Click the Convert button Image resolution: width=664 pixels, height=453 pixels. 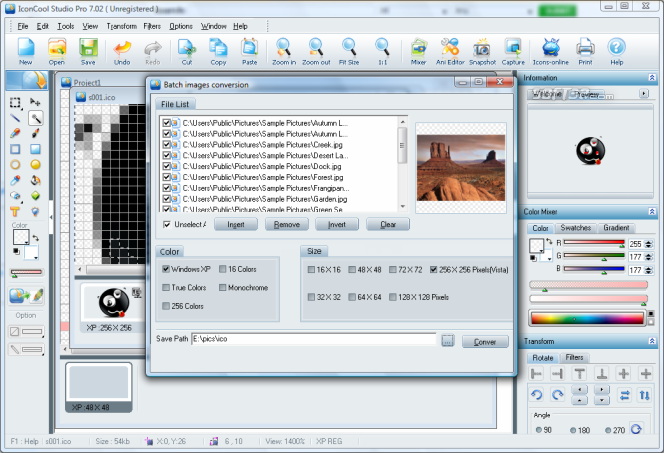pyautogui.click(x=485, y=342)
